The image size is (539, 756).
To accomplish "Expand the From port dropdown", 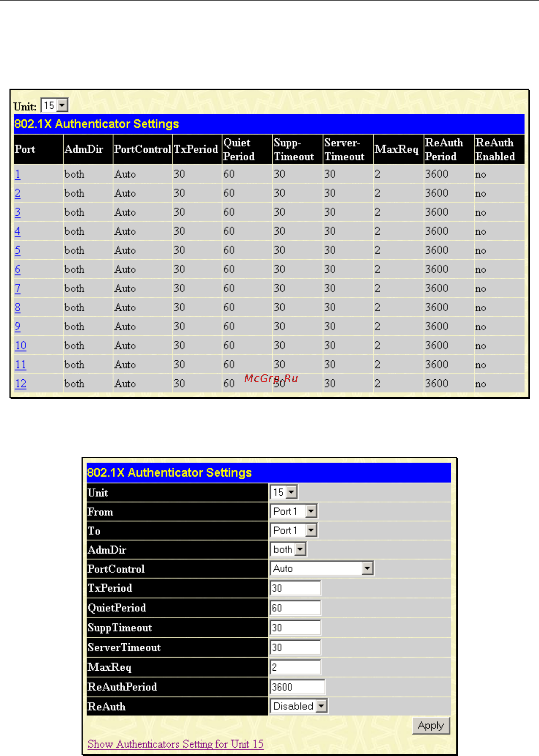I will point(294,511).
